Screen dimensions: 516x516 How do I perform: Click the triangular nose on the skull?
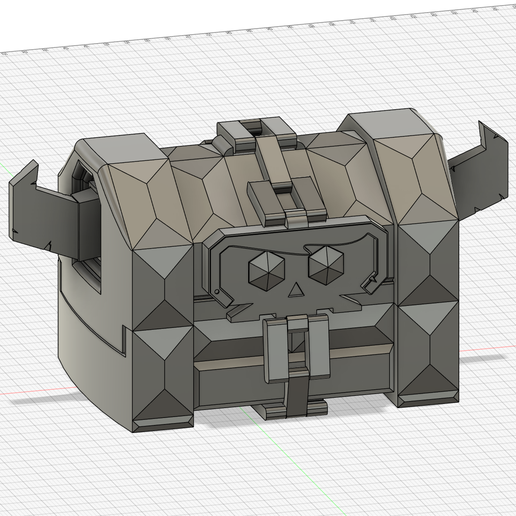tap(295, 290)
